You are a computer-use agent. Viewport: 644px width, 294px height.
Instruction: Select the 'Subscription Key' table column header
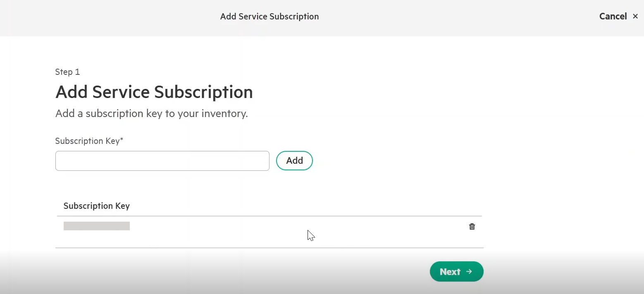[x=97, y=206]
